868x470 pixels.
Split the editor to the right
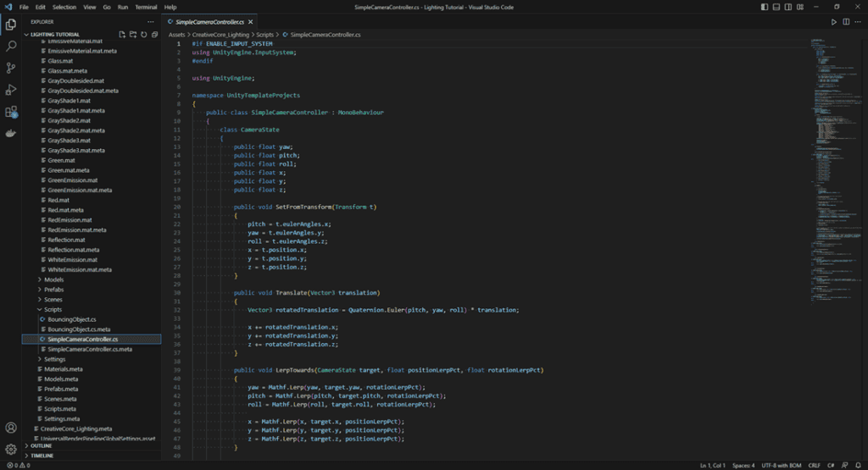tap(846, 22)
